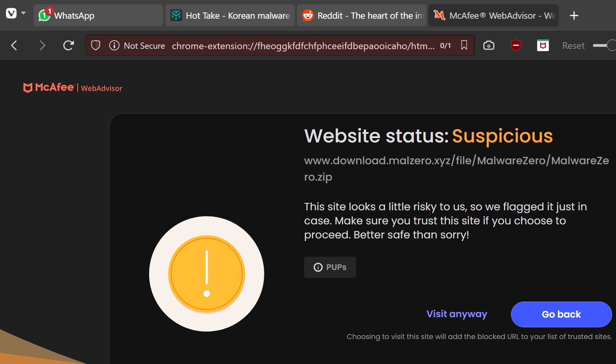616x364 pixels.
Task: Expand the Vivaldi menu dropdown arrow
Action: [23, 13]
